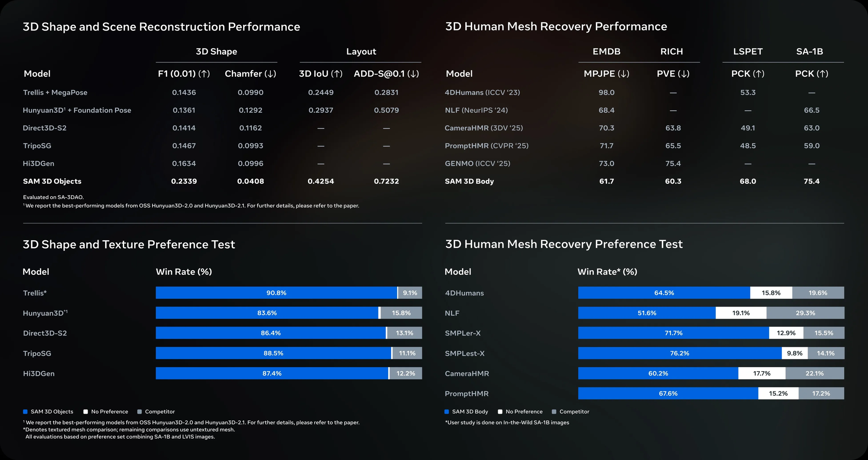868x460 pixels.
Task: Click the up arrow next to F1 (0.01)
Action: [204, 74]
